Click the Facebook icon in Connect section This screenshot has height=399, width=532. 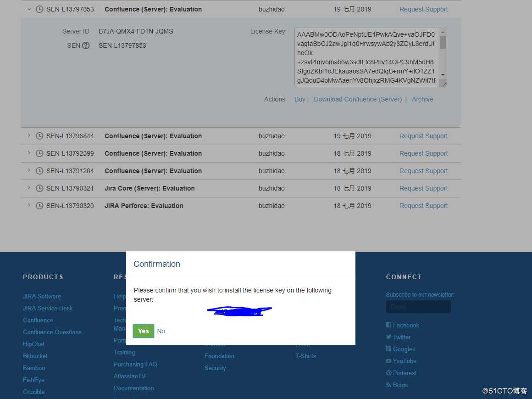point(388,325)
